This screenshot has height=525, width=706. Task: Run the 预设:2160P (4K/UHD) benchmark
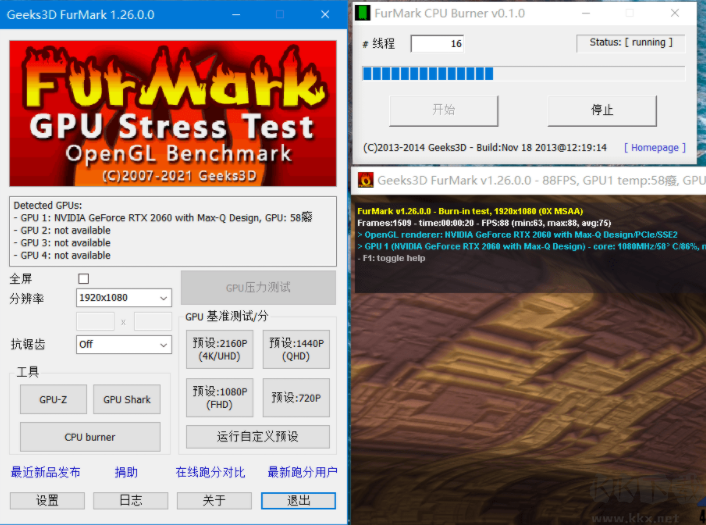pyautogui.click(x=220, y=349)
